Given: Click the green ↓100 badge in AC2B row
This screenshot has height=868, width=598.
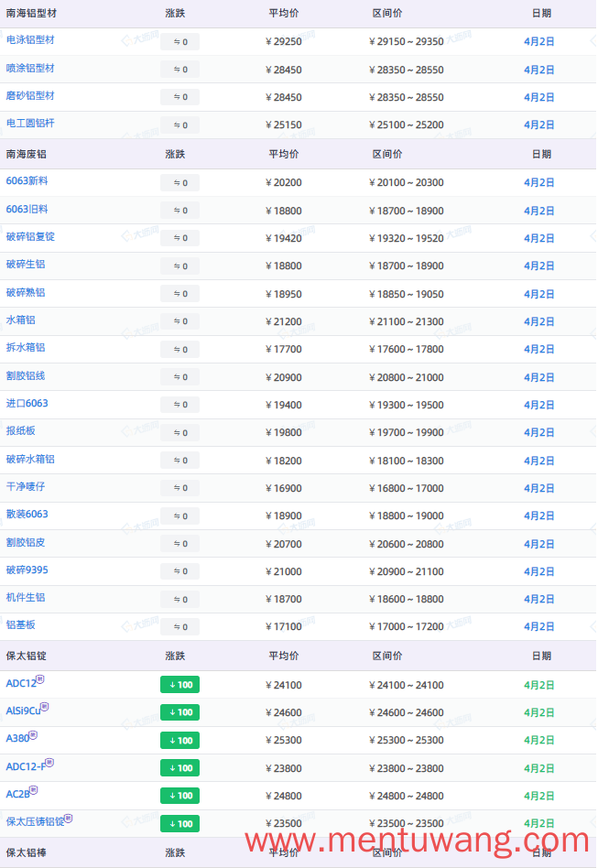Looking at the screenshot, I should (x=180, y=796).
